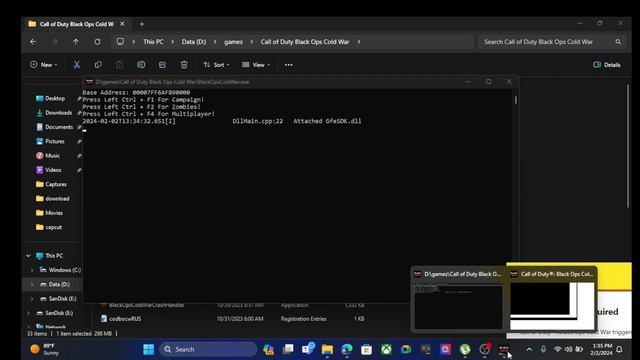
Task: Click the Delete trash icon in toolbar
Action: pyautogui.click(x=184, y=65)
